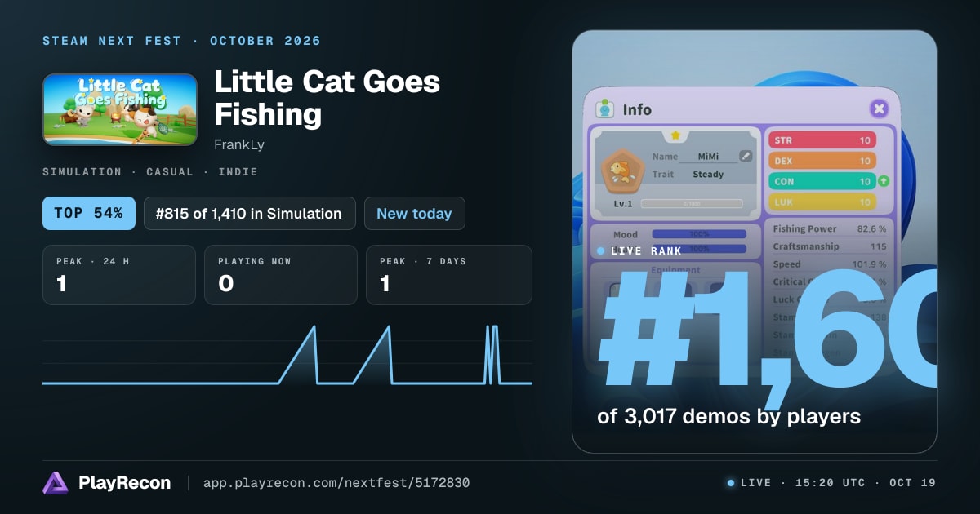Click the Trait value Steady
The height and width of the screenshot is (514, 980).
[708, 174]
